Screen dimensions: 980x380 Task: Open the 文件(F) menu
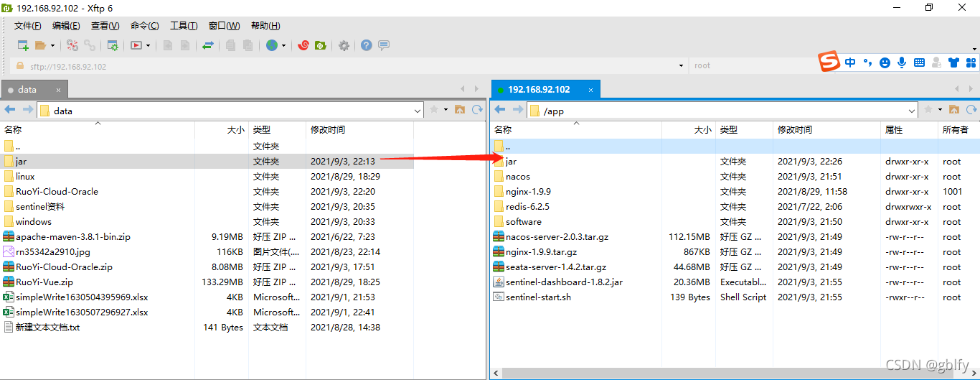click(28, 26)
